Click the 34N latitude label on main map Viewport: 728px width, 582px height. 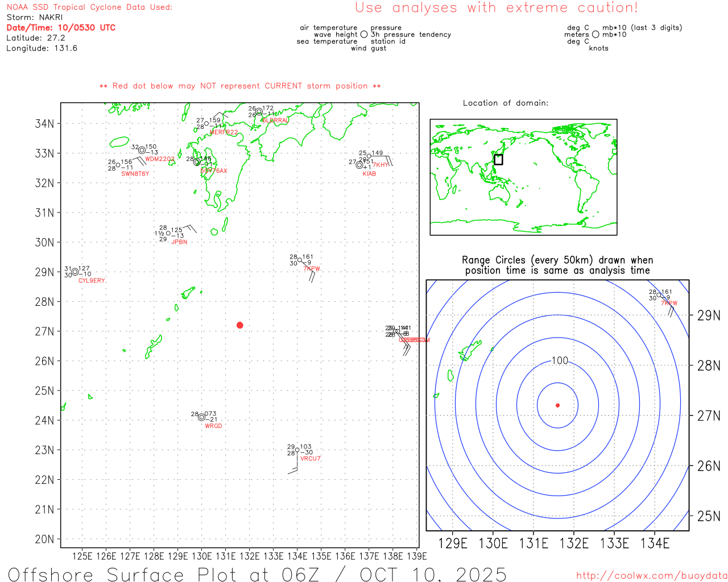[45, 124]
